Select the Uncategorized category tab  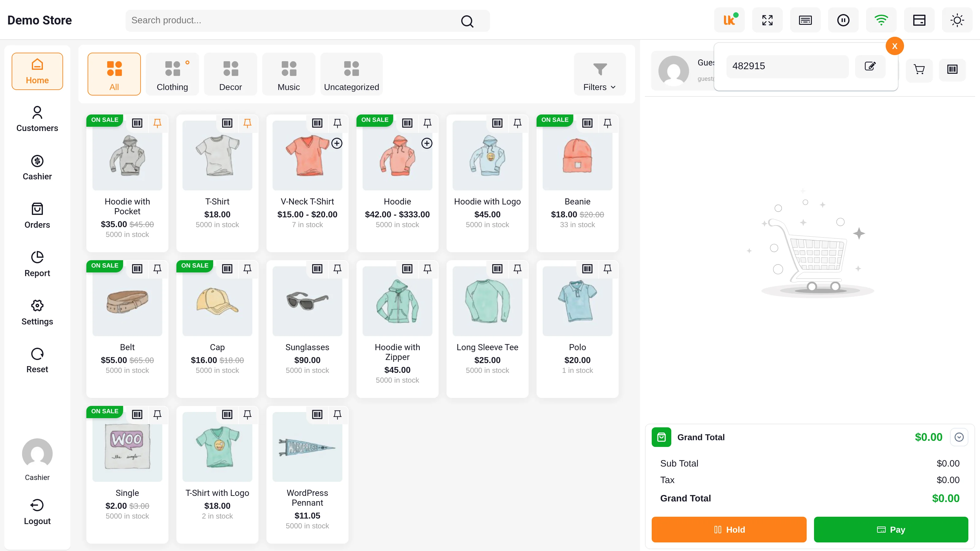coord(352,74)
